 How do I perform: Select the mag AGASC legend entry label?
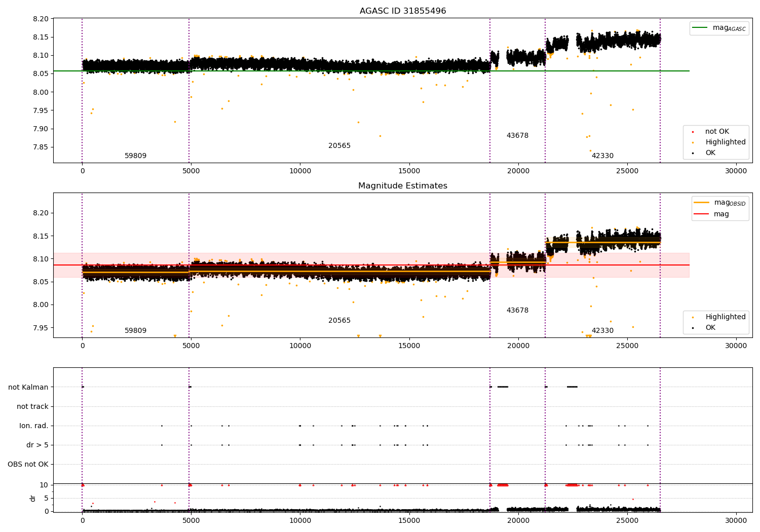(x=729, y=28)
